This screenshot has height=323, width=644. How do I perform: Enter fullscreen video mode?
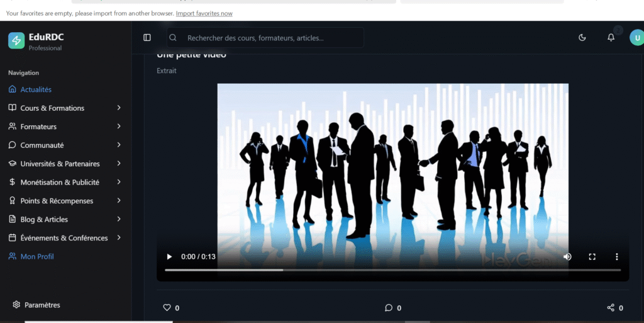click(592, 257)
